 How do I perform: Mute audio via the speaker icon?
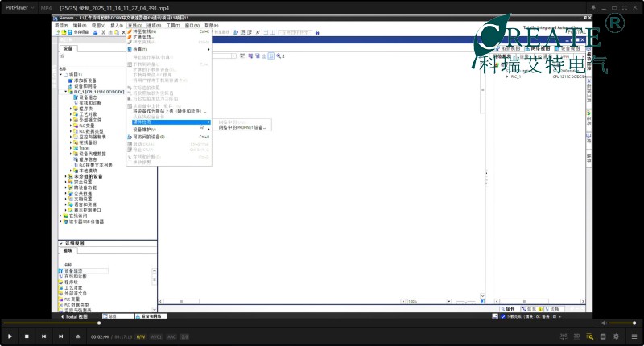(x=604, y=323)
